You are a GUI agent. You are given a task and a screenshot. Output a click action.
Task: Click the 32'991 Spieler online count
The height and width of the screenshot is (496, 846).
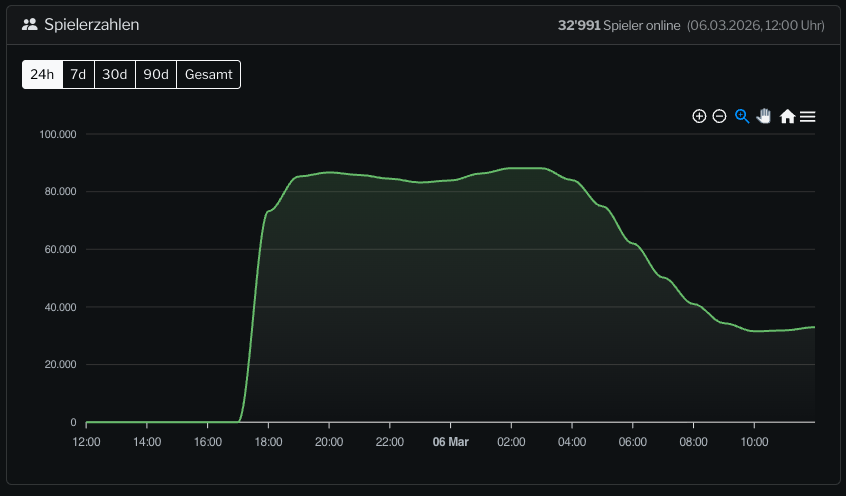[618, 24]
